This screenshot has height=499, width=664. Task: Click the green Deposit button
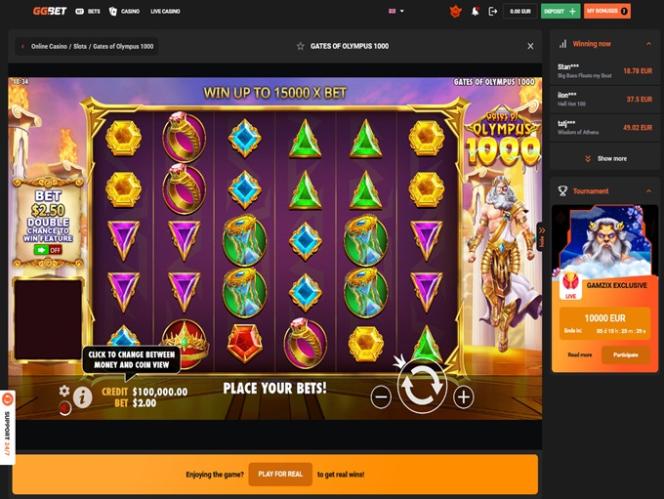tap(560, 11)
